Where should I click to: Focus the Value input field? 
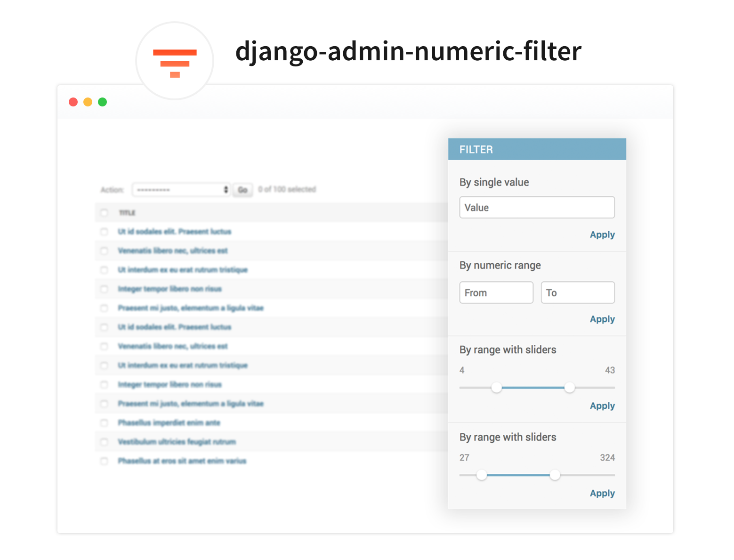pyautogui.click(x=537, y=207)
